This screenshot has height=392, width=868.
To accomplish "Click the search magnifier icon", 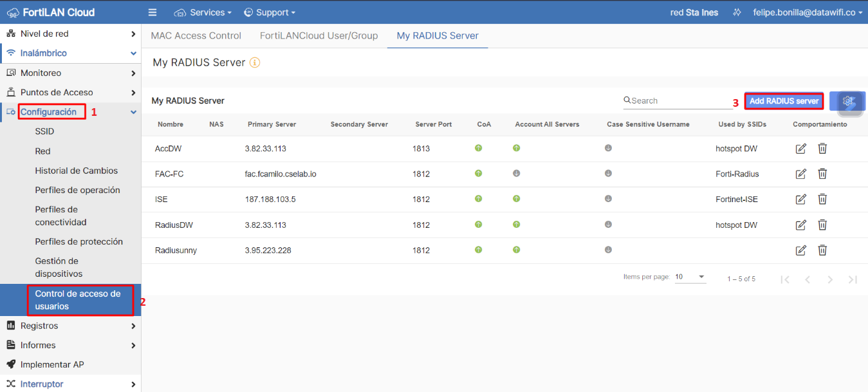I will click(627, 100).
